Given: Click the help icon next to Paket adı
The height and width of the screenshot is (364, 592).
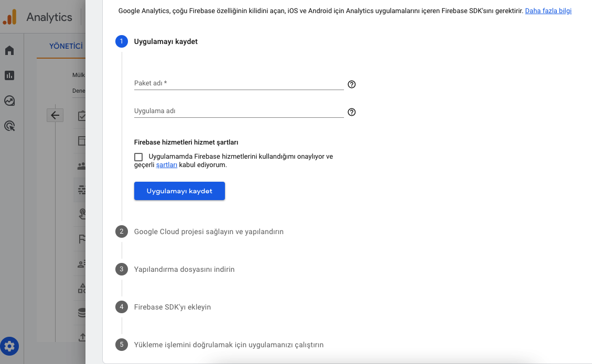Looking at the screenshot, I should 351,84.
